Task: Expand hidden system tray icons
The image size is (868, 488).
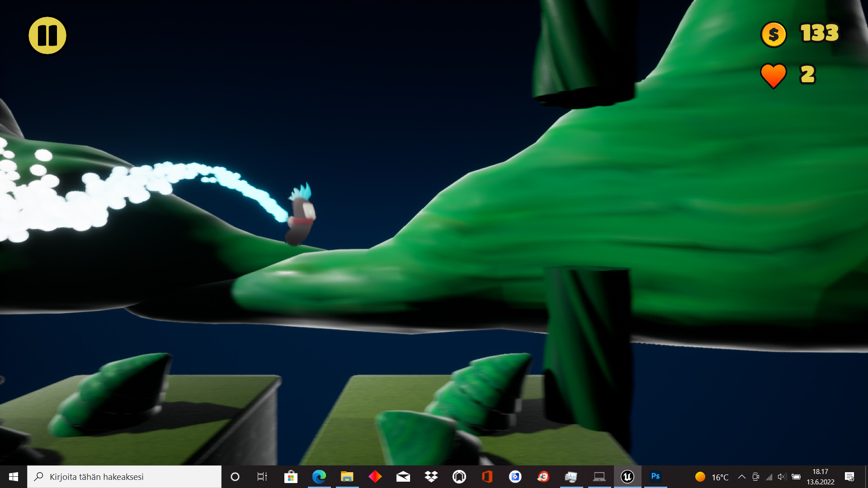Action: point(741,477)
